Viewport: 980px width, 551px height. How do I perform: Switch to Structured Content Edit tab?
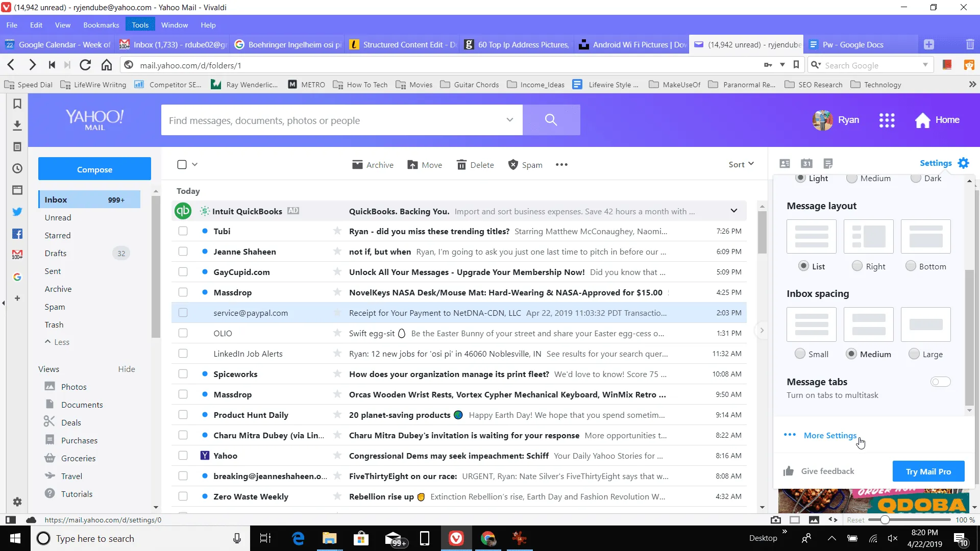(x=402, y=44)
